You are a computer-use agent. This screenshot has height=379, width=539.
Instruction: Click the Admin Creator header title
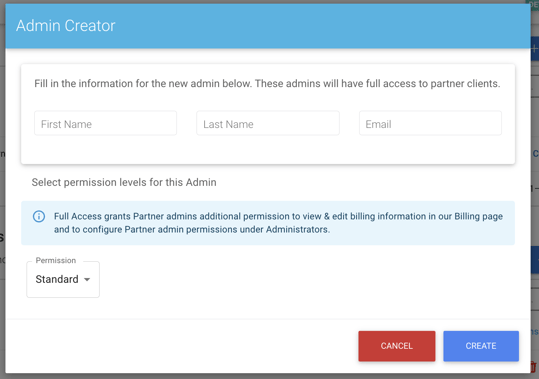66,26
